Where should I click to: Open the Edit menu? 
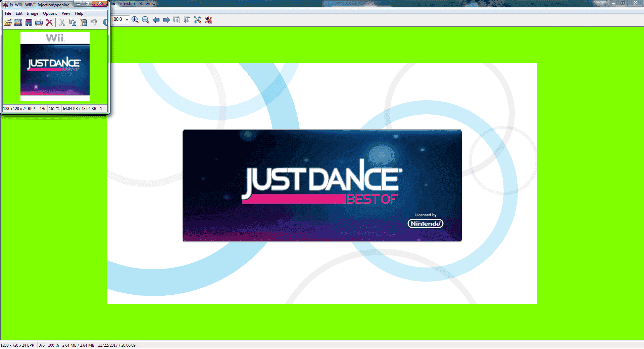(x=19, y=13)
